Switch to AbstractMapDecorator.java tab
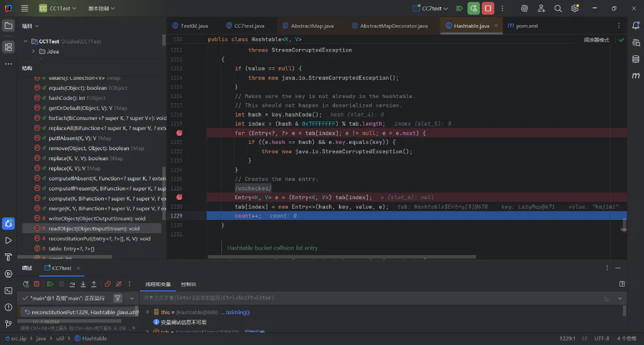Screen dimensions: 644x345 [390, 25]
